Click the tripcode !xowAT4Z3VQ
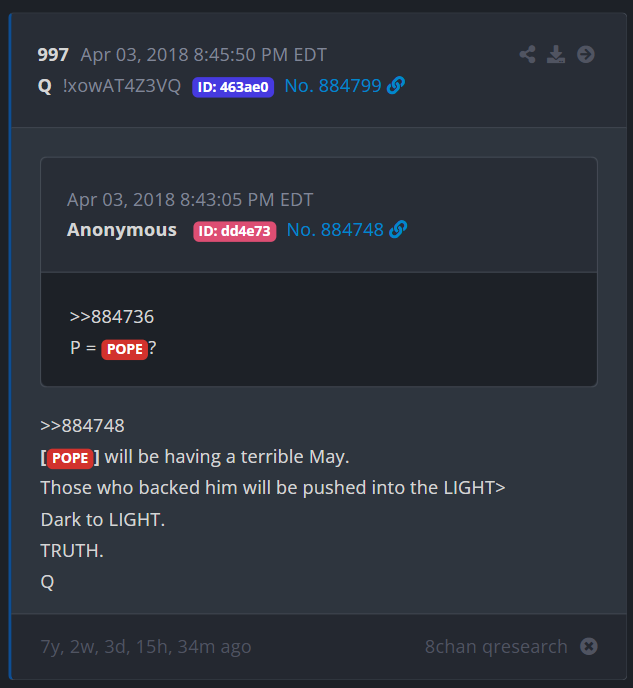The height and width of the screenshot is (688, 633). pyautogui.click(x=122, y=86)
